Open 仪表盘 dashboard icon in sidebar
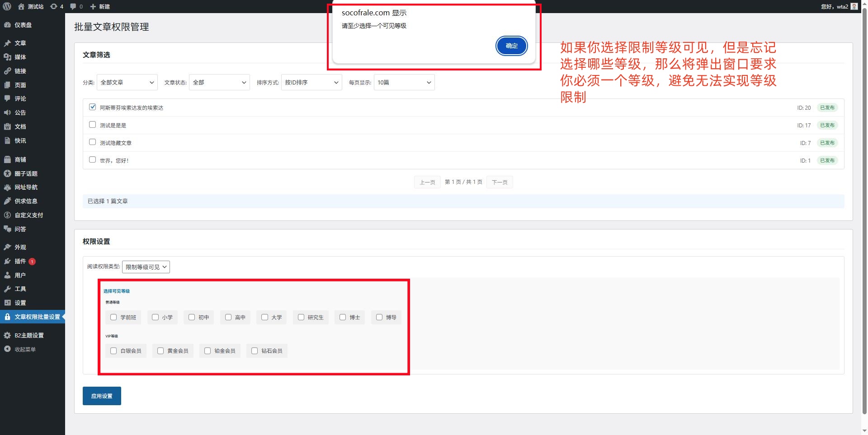The height and width of the screenshot is (435, 868). pyautogui.click(x=7, y=25)
